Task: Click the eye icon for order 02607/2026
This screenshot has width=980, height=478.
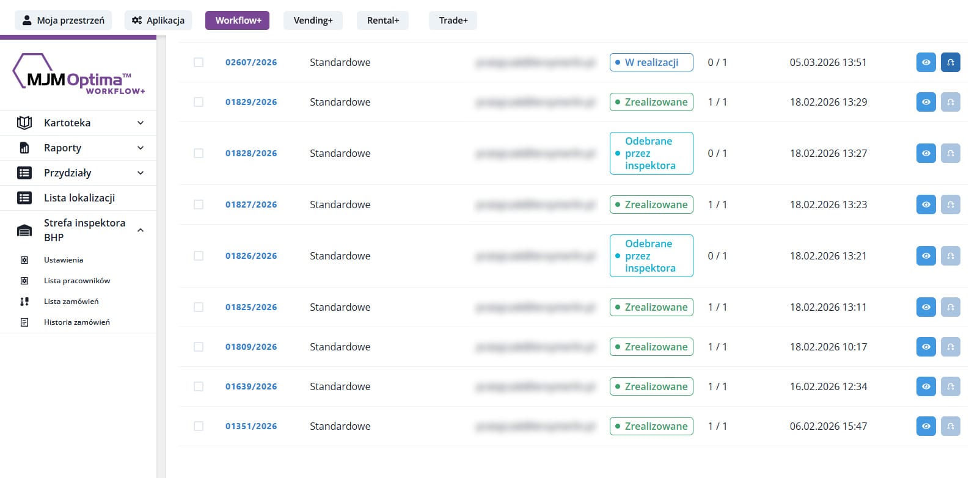Action: point(926,62)
